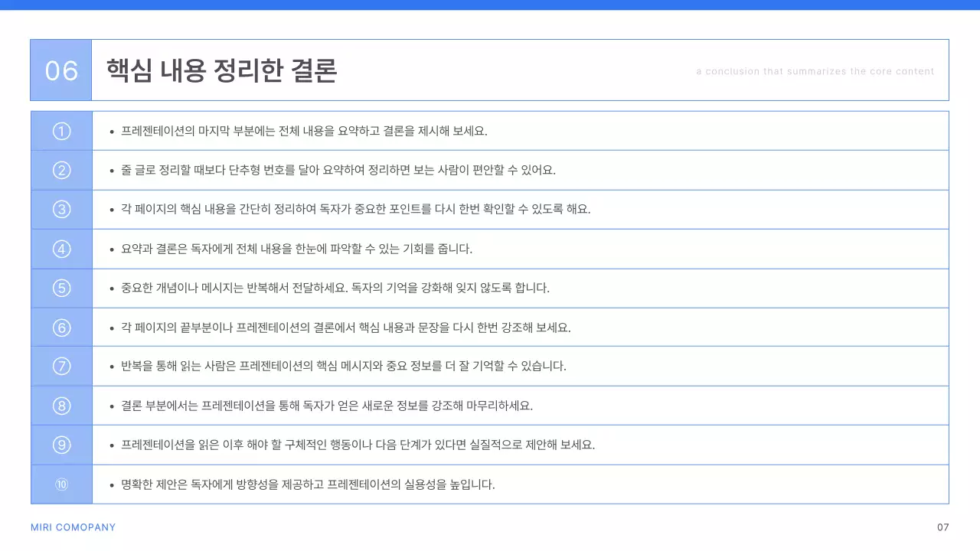980x551 pixels.
Task: Select the circled number ① badge
Action: pos(61,131)
